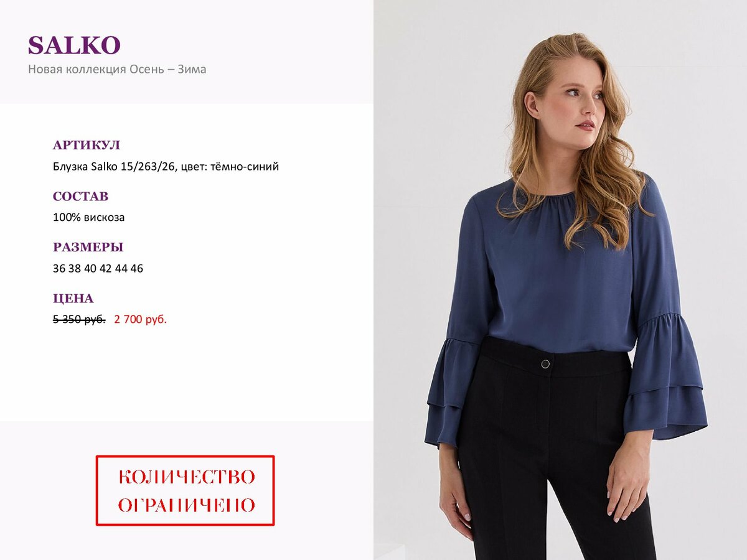Choose size 38
The height and width of the screenshot is (560, 747).
click(75, 269)
